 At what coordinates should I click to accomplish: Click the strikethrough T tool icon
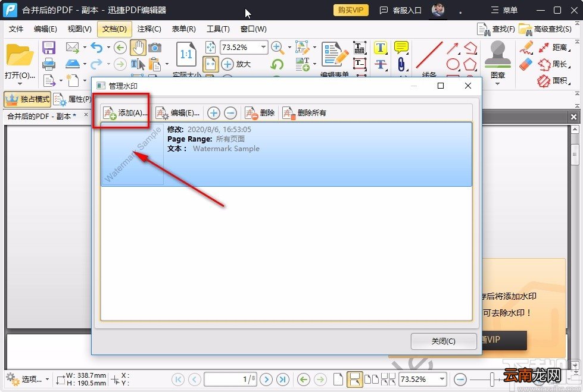tap(380, 64)
